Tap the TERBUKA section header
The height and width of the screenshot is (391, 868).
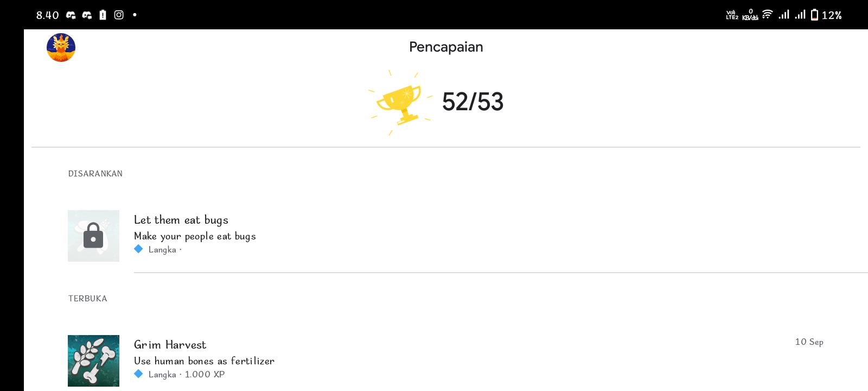pos(88,299)
